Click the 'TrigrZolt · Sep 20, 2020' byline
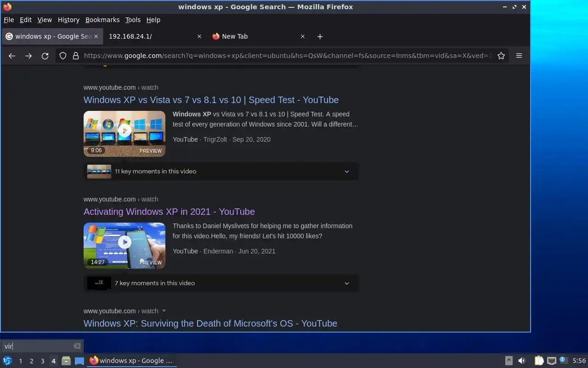The height and width of the screenshot is (368, 588). click(x=237, y=139)
